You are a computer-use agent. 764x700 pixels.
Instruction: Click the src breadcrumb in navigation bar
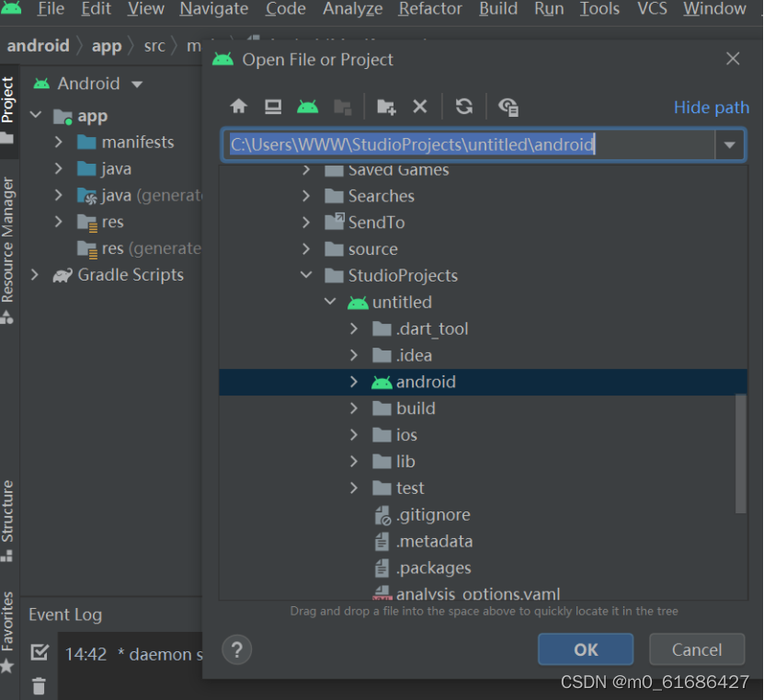[154, 46]
